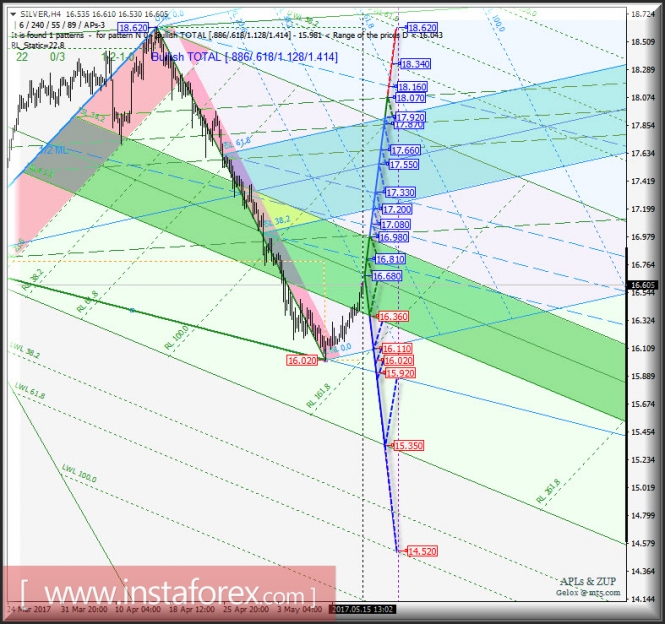665x624 pixels.
Task: Click the 18.724 price on the scale
Action: (x=642, y=15)
